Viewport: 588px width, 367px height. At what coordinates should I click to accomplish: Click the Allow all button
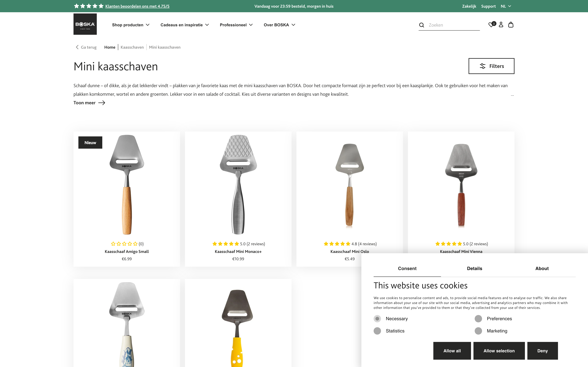pyautogui.click(x=452, y=351)
